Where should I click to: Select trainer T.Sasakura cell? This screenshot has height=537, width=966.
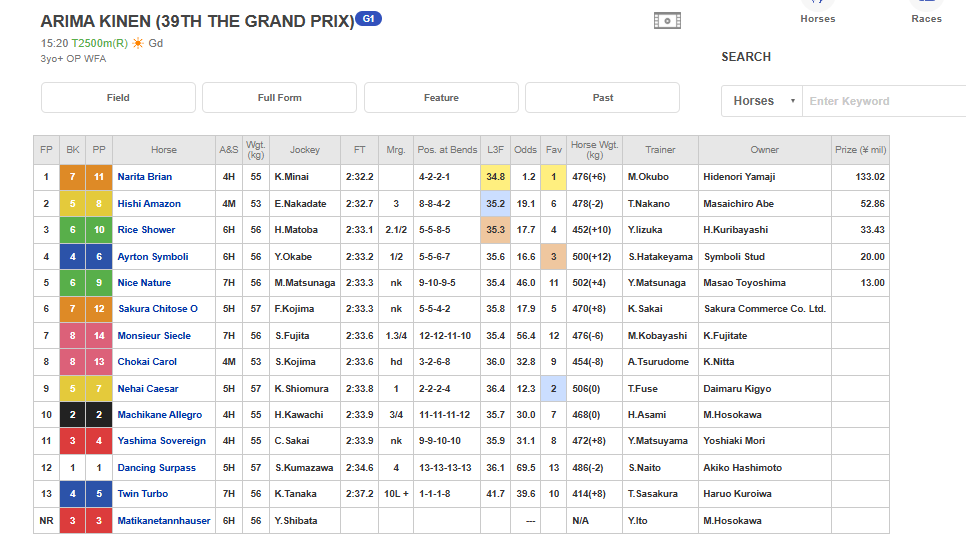[x=660, y=494]
